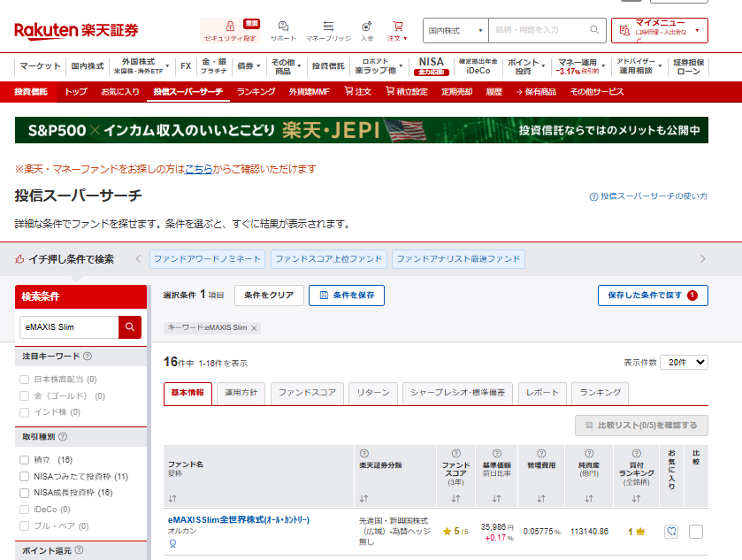Open 外貨建MMF in red submenu
This screenshot has height=560, width=742.
309,92
